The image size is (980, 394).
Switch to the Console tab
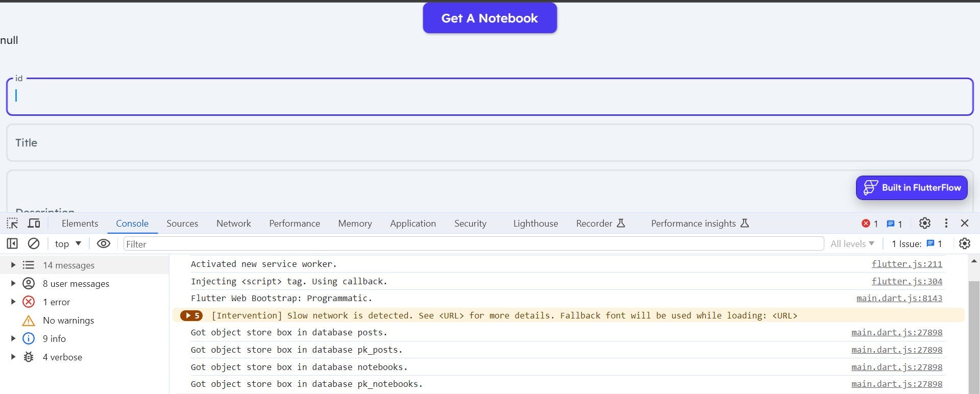pyautogui.click(x=132, y=224)
